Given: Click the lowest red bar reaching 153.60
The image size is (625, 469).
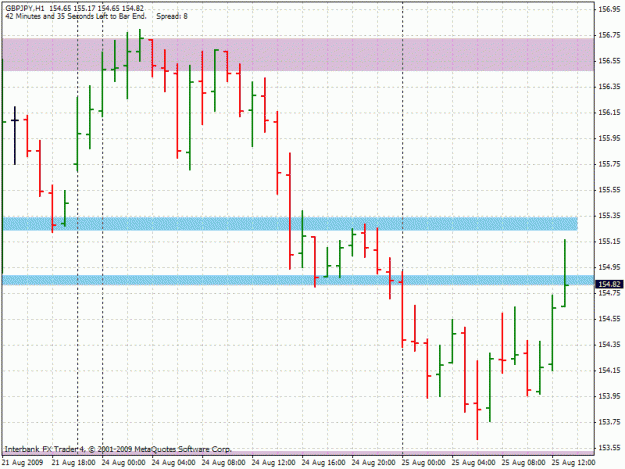Looking at the screenshot, I should pos(477,400).
